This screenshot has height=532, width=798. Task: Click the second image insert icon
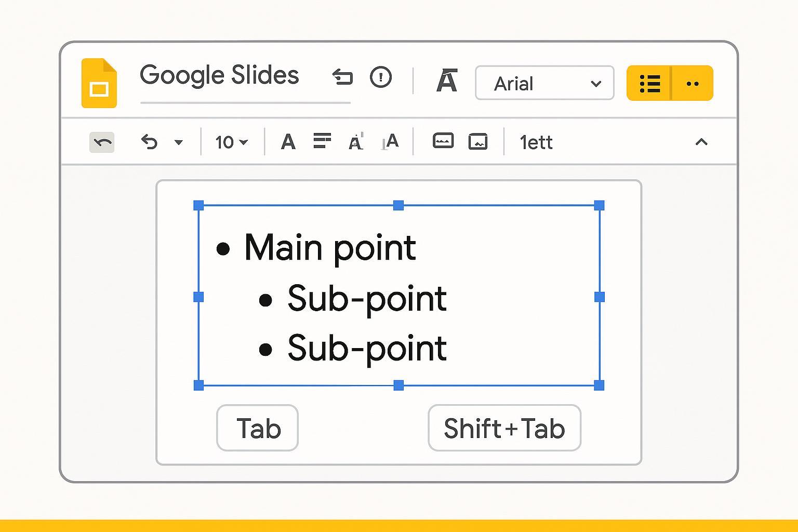(x=477, y=141)
